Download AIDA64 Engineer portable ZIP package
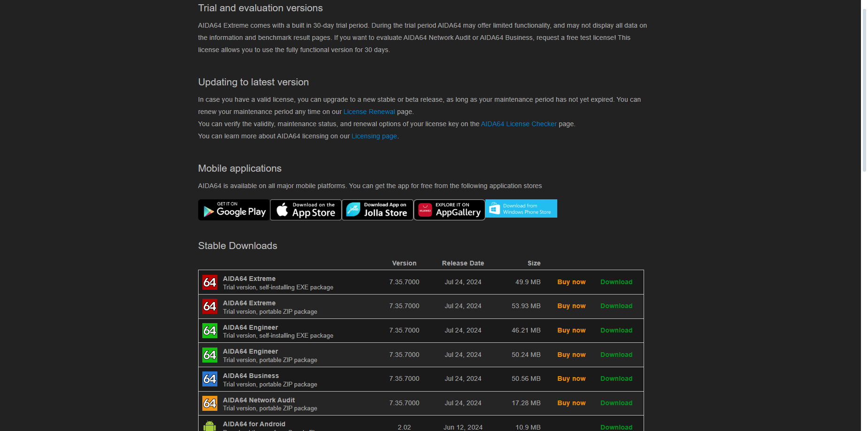Viewport: 868px width, 431px height. click(616, 355)
